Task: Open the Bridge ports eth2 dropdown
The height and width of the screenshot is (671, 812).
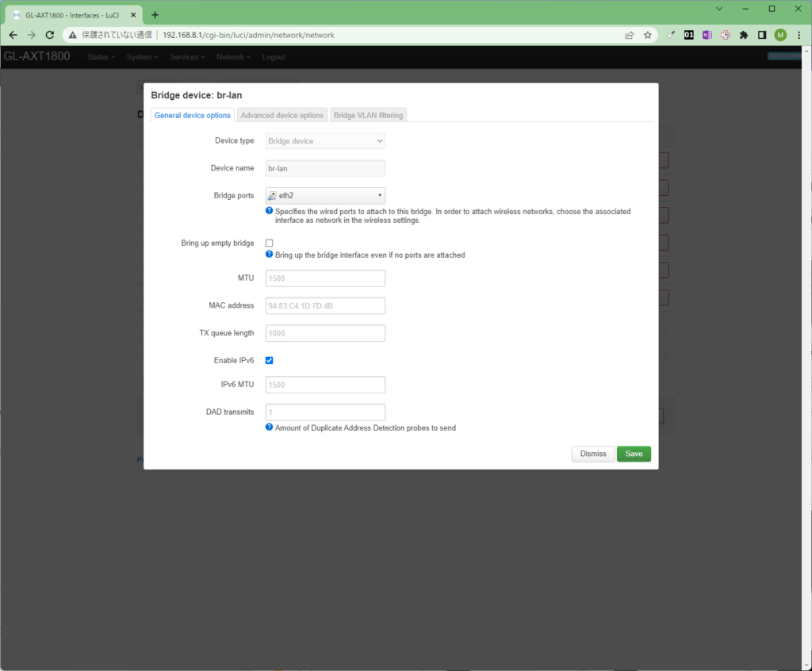Action: 325,195
